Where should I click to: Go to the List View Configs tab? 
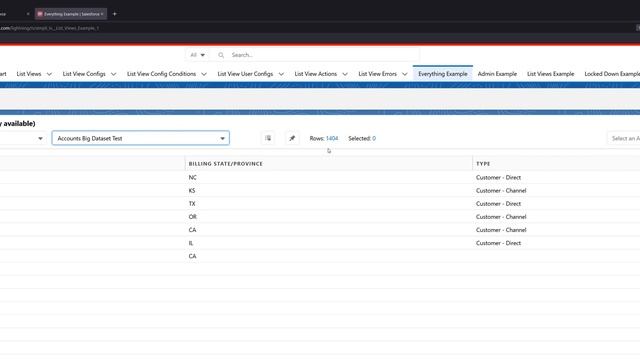click(x=84, y=74)
